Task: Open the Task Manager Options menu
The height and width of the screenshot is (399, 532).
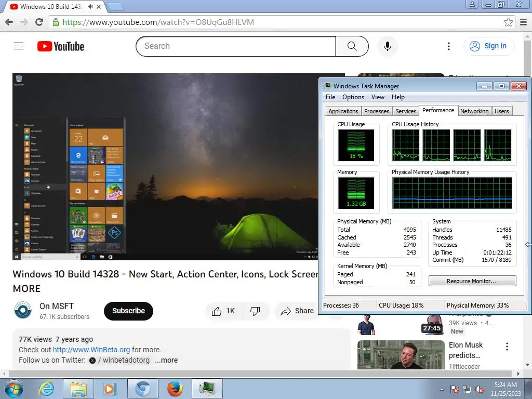Action: click(x=353, y=97)
